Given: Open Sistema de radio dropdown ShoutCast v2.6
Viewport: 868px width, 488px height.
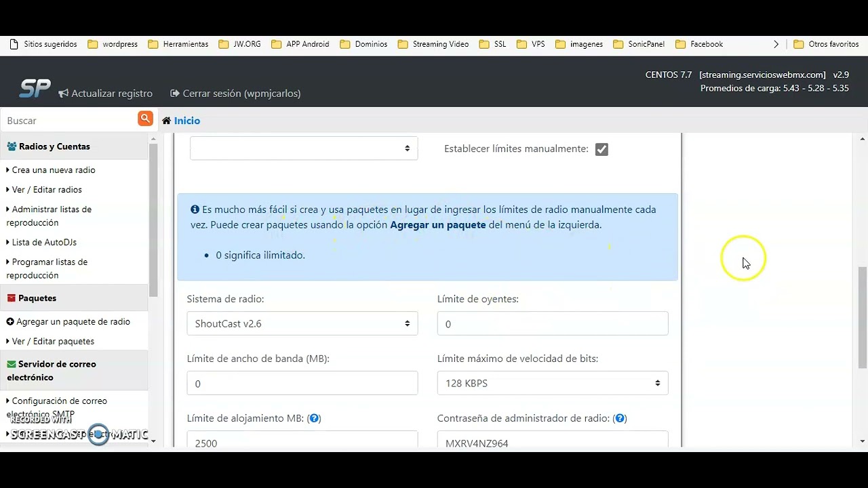Looking at the screenshot, I should 302,323.
